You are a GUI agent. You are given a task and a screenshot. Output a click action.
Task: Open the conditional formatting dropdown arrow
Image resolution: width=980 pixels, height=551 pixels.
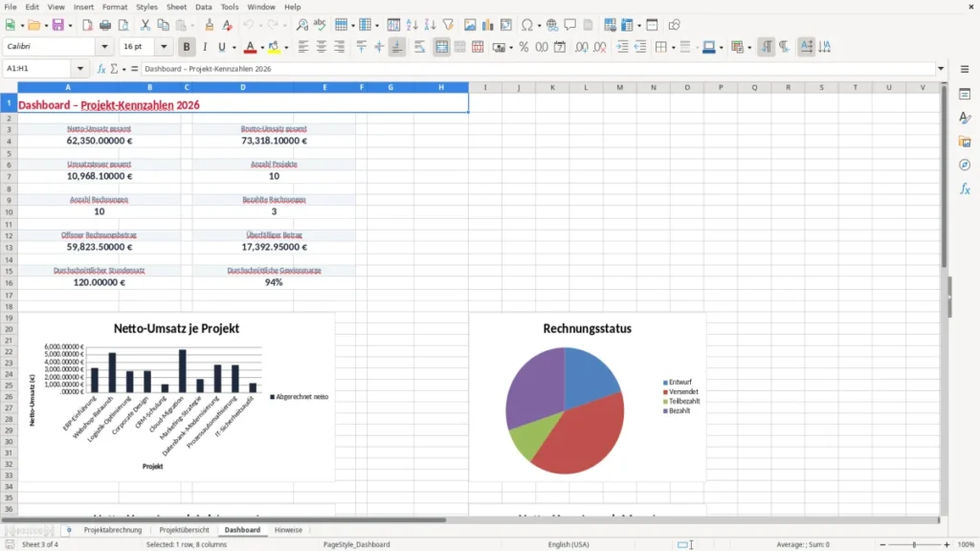(x=749, y=47)
